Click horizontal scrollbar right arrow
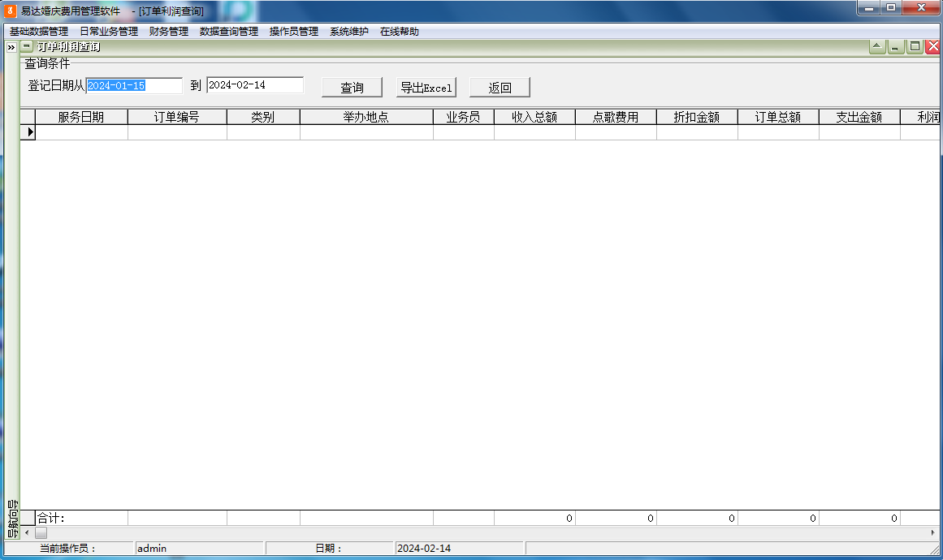 (932, 533)
